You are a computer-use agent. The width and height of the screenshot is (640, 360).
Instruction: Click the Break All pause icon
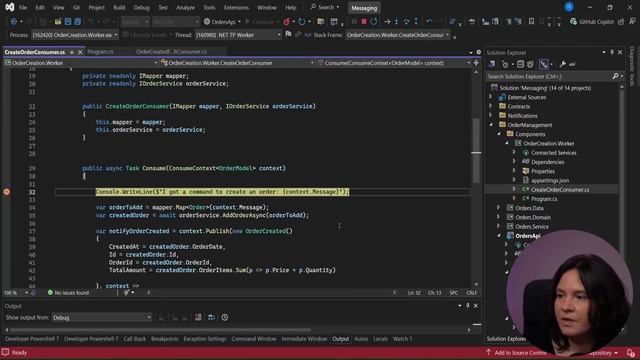coord(354,22)
